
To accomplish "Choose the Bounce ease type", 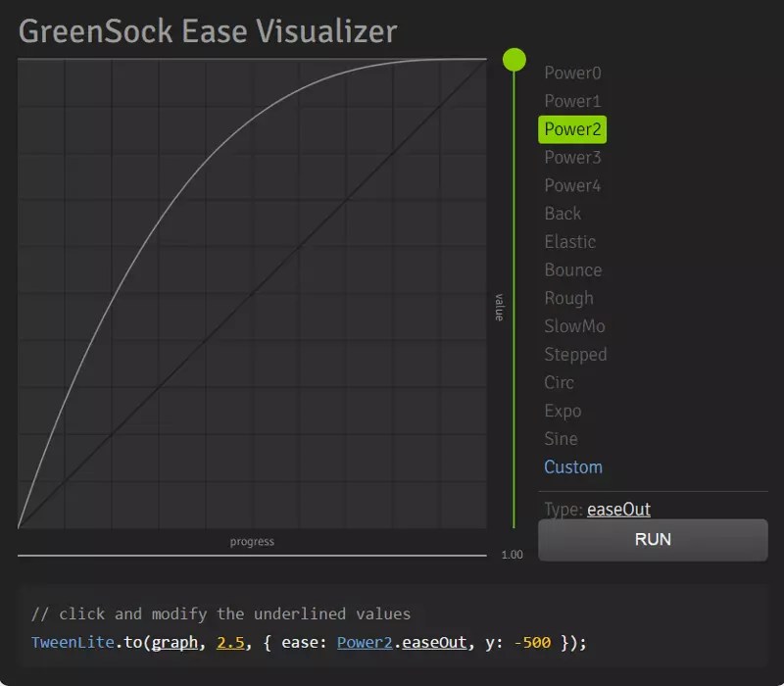I will (572, 269).
